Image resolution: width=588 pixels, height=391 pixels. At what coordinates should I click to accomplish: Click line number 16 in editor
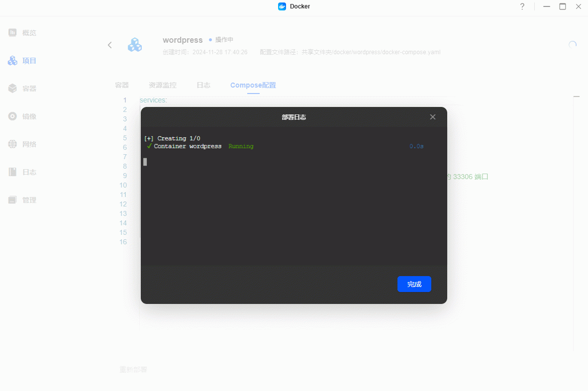pyautogui.click(x=123, y=242)
